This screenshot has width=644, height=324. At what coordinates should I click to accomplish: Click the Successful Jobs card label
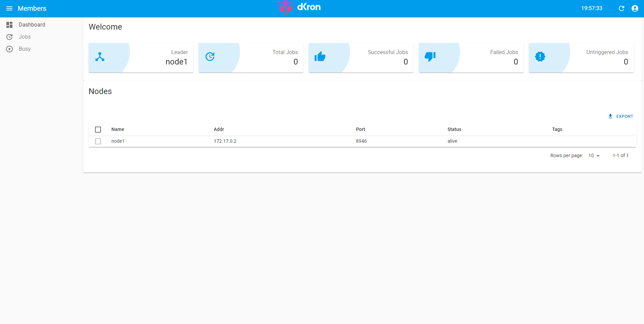(x=388, y=52)
